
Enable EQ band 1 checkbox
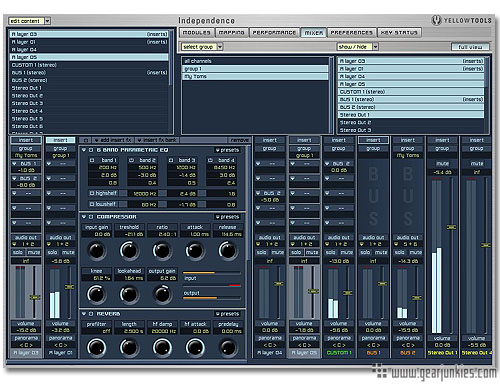92,160
